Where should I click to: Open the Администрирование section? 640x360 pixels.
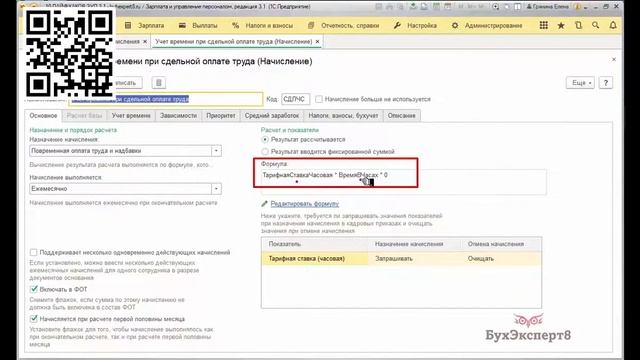[487, 25]
